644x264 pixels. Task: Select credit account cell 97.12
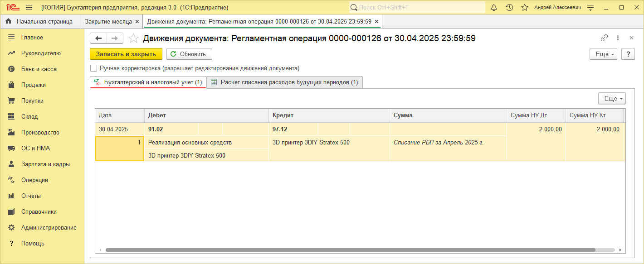[x=293, y=129]
